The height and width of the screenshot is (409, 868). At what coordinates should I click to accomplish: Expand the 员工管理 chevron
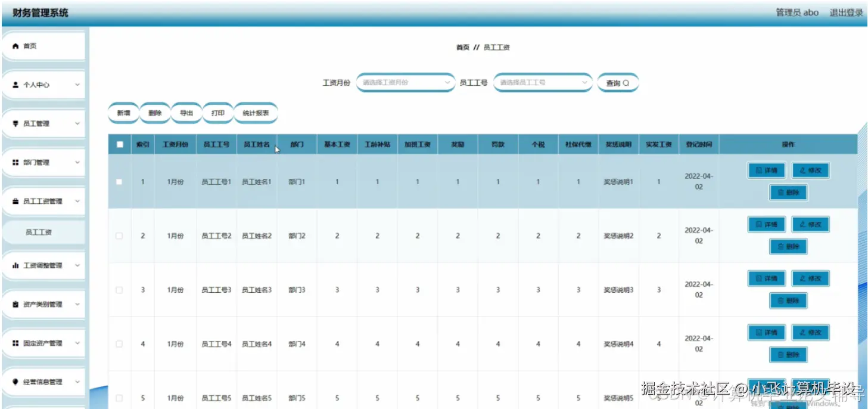tap(77, 123)
